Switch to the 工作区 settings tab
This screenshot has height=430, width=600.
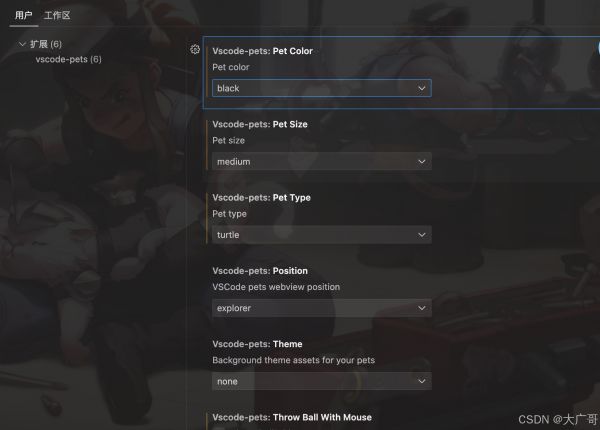57,16
